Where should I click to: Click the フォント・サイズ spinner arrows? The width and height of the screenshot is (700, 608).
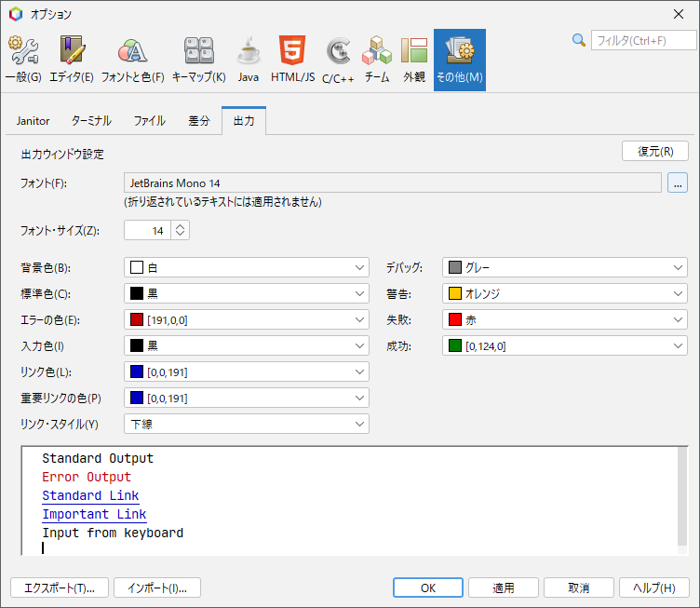[x=180, y=230]
